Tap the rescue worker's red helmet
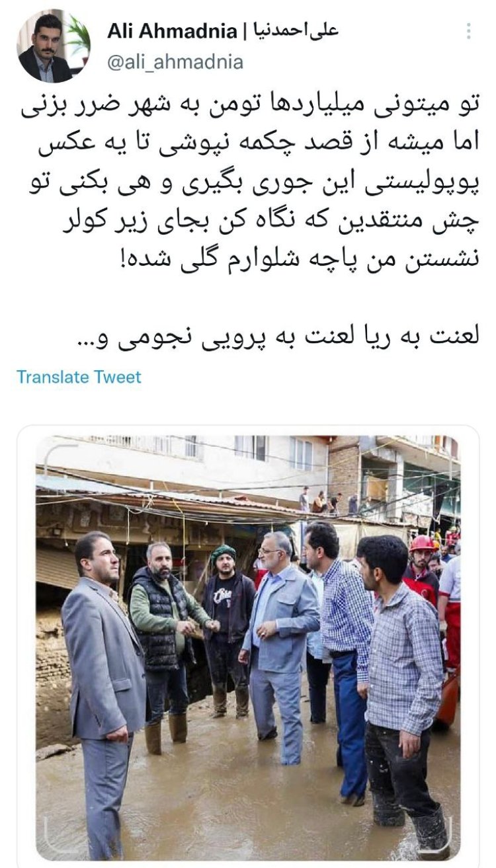The width and height of the screenshot is (496, 868). click(x=422, y=543)
